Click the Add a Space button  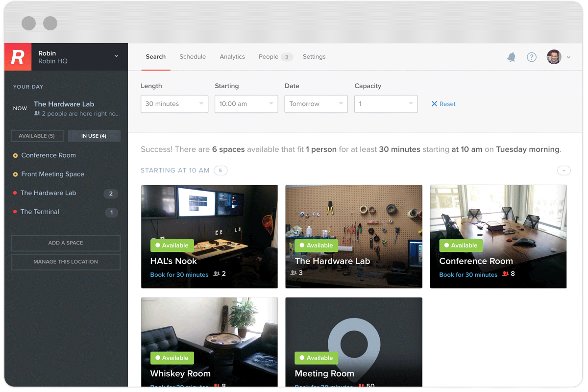[x=66, y=243]
